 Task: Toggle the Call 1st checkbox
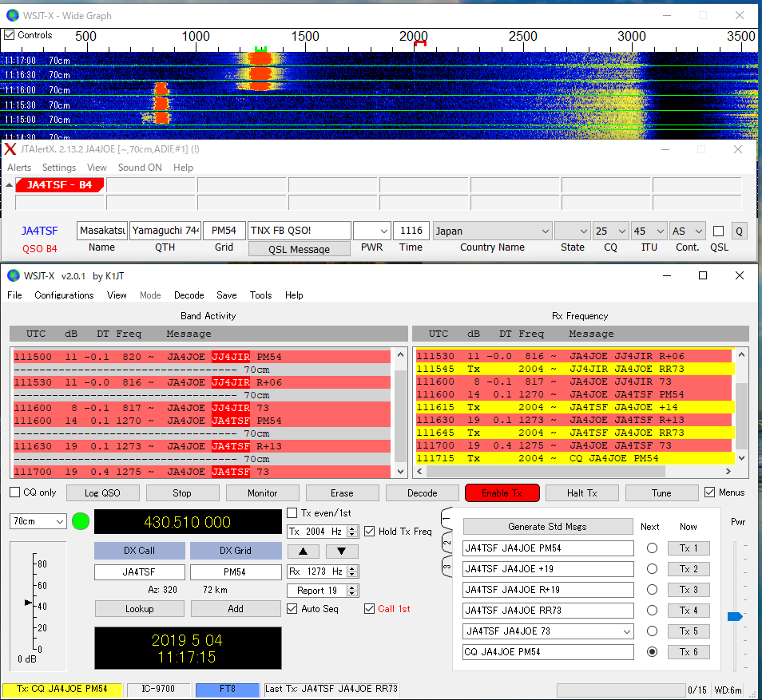click(x=369, y=609)
